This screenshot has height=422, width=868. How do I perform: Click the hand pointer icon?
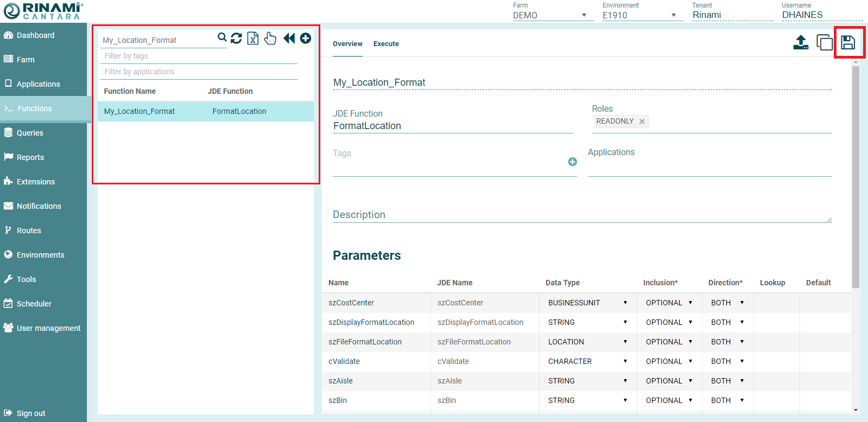pyautogui.click(x=270, y=38)
